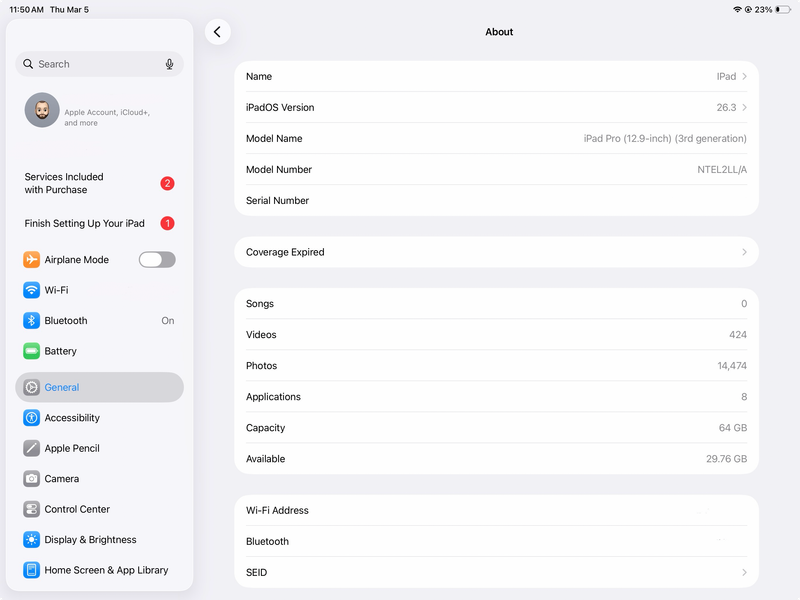The height and width of the screenshot is (600, 800).
Task: Select Camera in the sidebar
Action: coord(99,479)
